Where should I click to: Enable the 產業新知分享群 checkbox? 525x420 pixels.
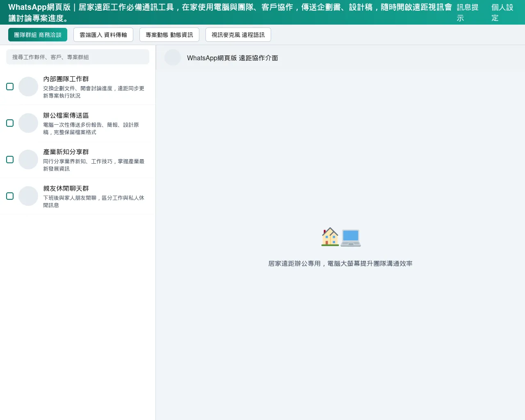tap(10, 160)
